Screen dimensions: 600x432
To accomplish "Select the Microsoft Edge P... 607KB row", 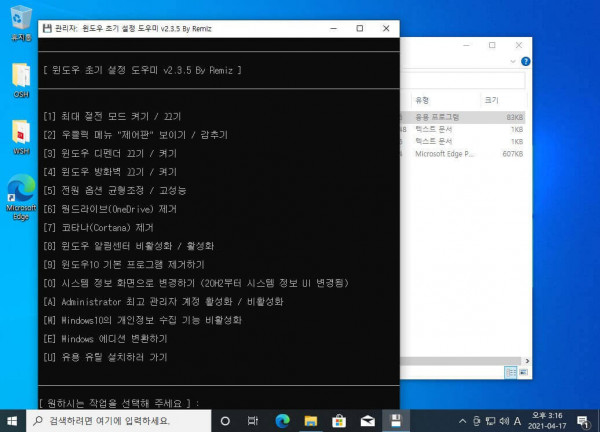I will point(463,154).
